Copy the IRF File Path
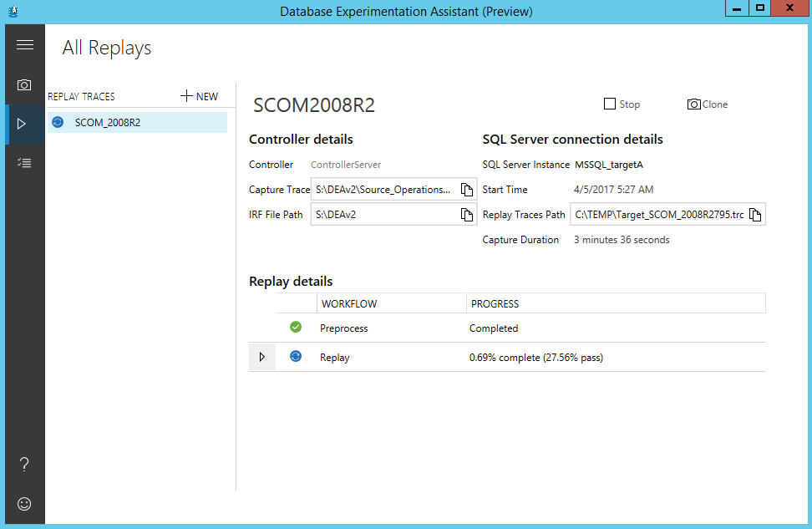The image size is (812, 529). coord(467,215)
